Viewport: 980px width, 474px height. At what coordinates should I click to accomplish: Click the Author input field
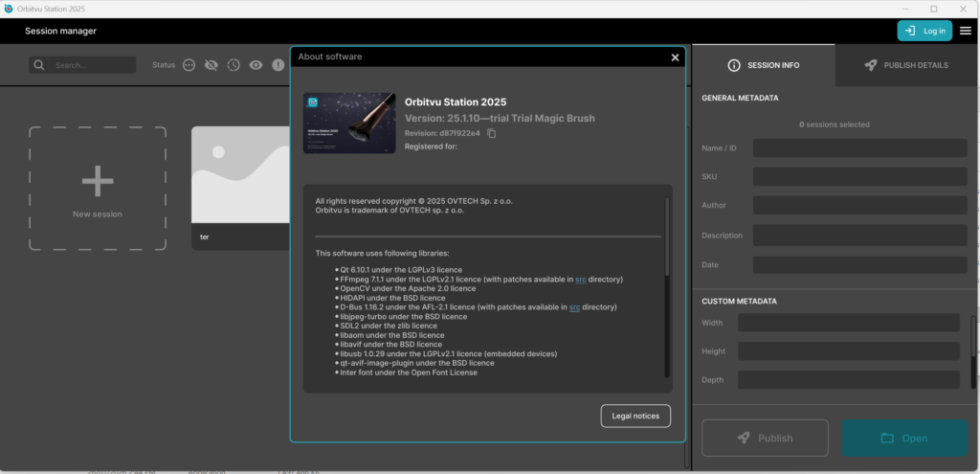point(859,205)
